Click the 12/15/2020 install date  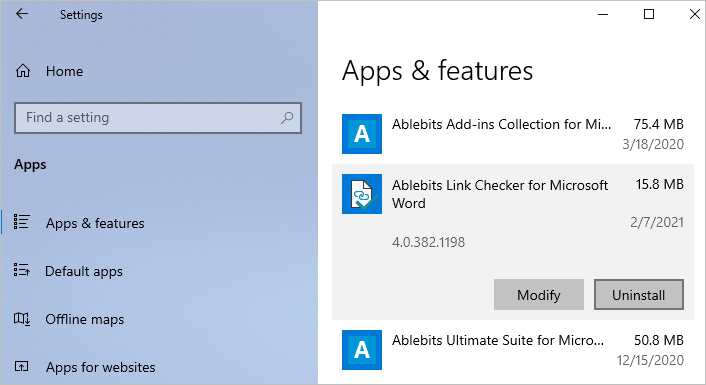650,360
